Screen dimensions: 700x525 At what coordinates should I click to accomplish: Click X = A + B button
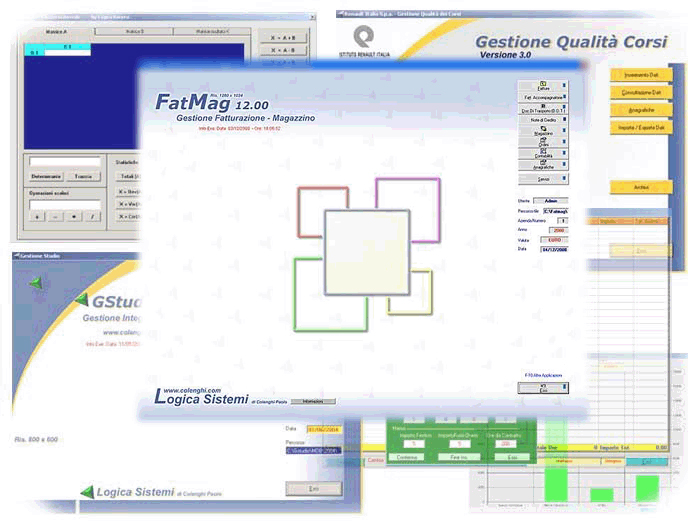(x=283, y=38)
